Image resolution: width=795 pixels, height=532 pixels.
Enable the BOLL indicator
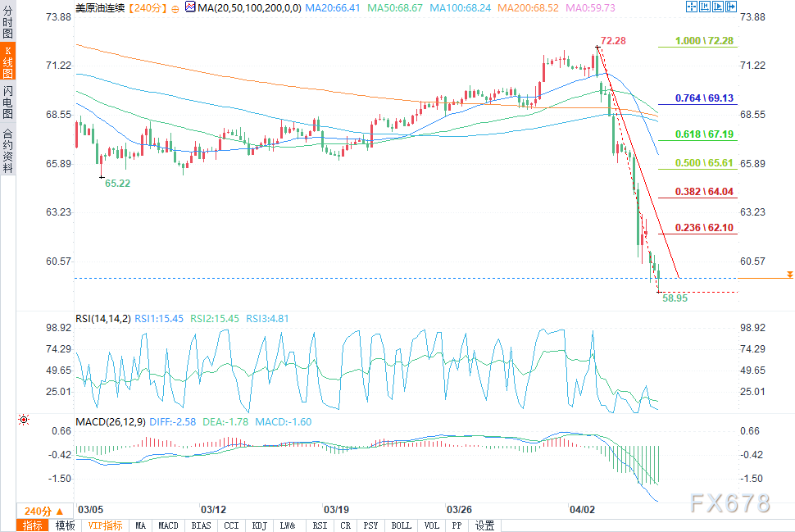pos(401,525)
